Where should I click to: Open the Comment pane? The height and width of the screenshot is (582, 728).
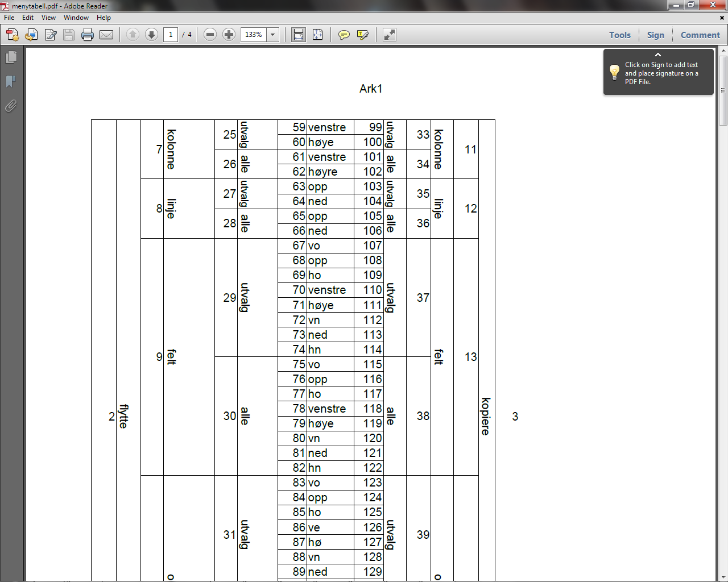(x=700, y=35)
